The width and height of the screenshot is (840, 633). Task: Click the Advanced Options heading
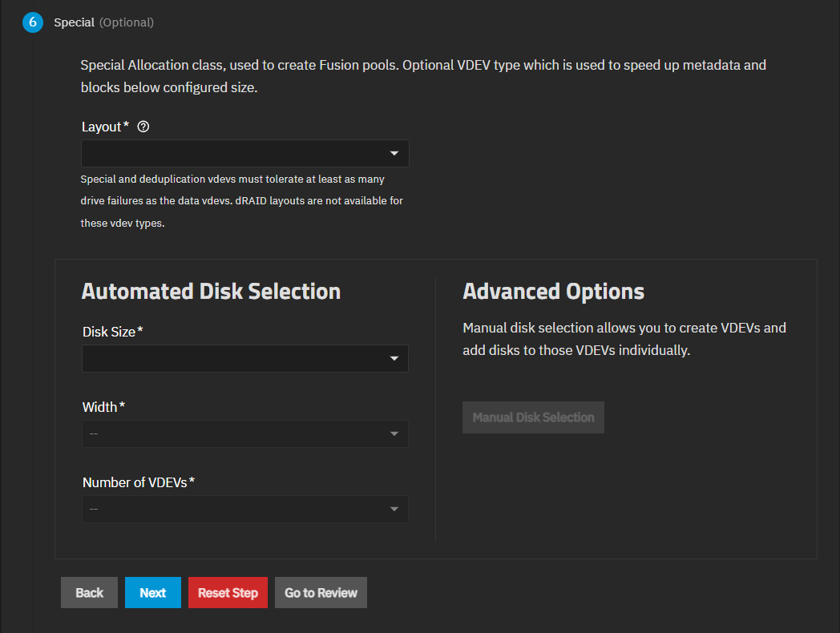pos(553,292)
